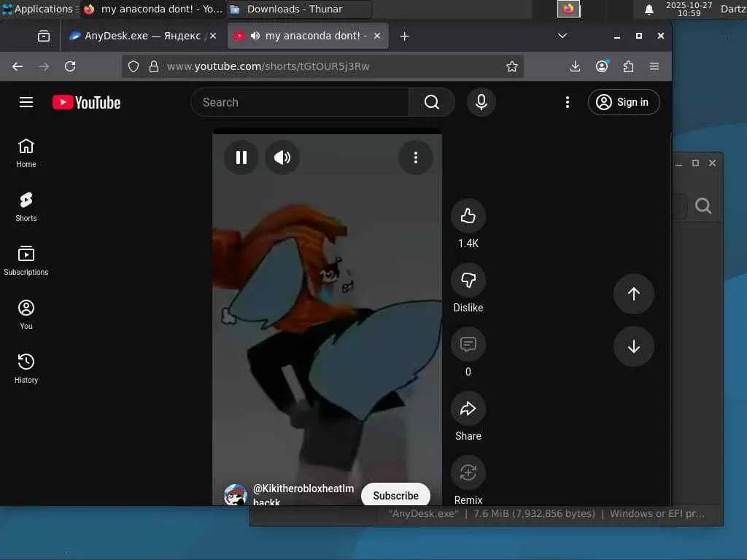Image resolution: width=747 pixels, height=560 pixels.
Task: Open the tracking protection shield icon
Action: point(133,66)
